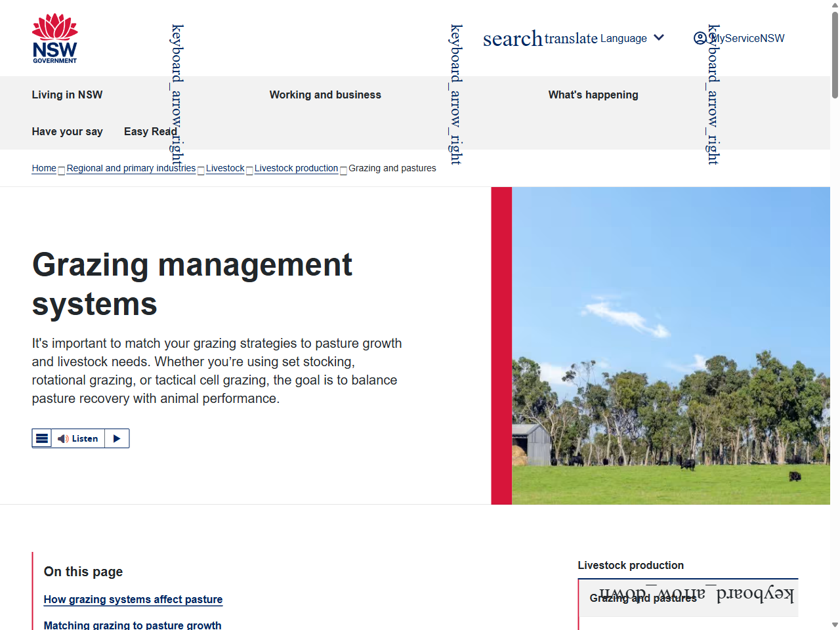The height and width of the screenshot is (630, 840).
Task: Open the What's happening menu
Action: 593,94
